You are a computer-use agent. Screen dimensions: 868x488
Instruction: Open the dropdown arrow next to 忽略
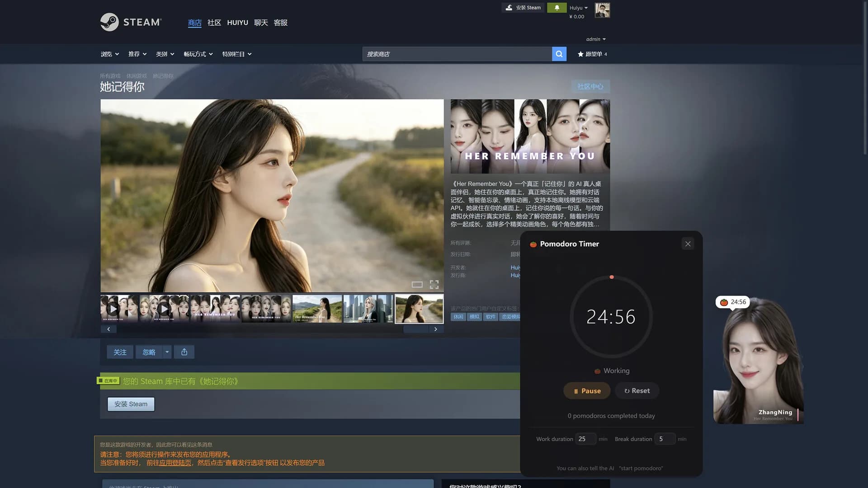click(167, 352)
